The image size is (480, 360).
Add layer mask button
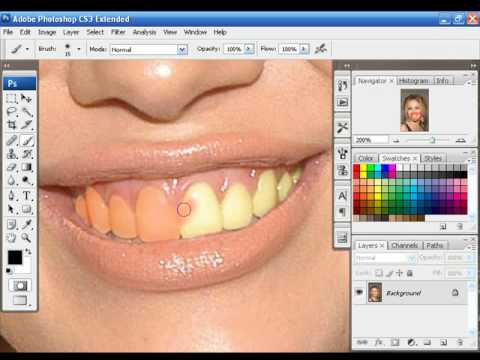pos(395,342)
